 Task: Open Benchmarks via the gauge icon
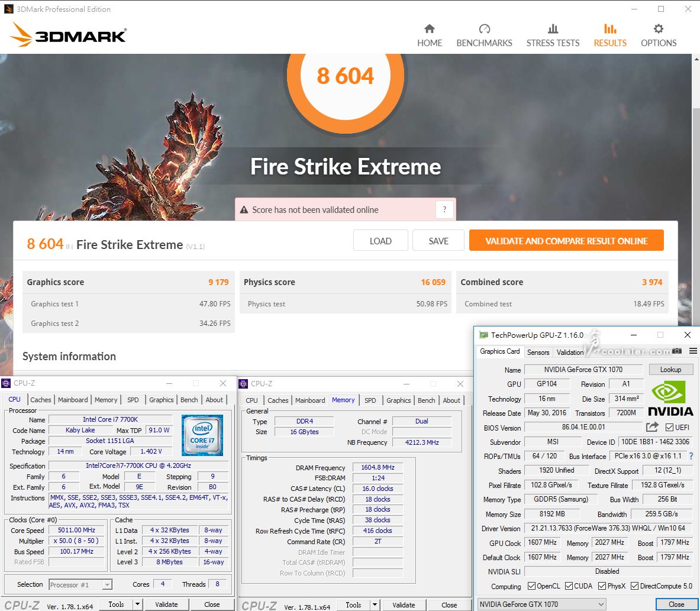pyautogui.click(x=484, y=29)
